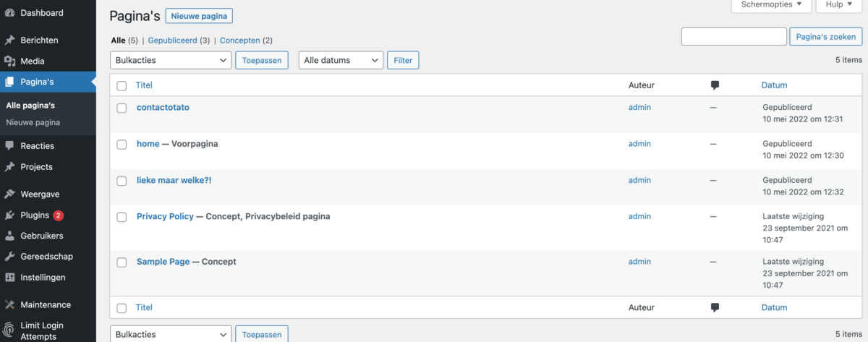Click the Gereedschap wrench icon
This screenshot has height=342, width=868.
(9, 257)
